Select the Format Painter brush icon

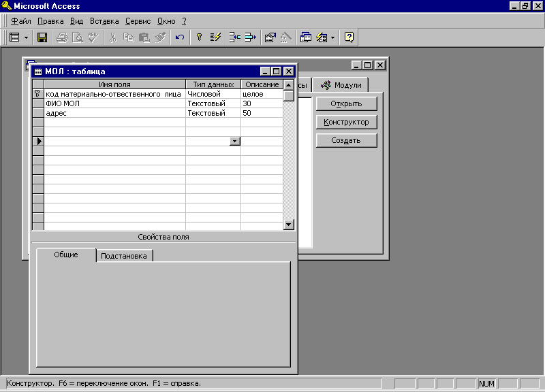tap(160, 37)
